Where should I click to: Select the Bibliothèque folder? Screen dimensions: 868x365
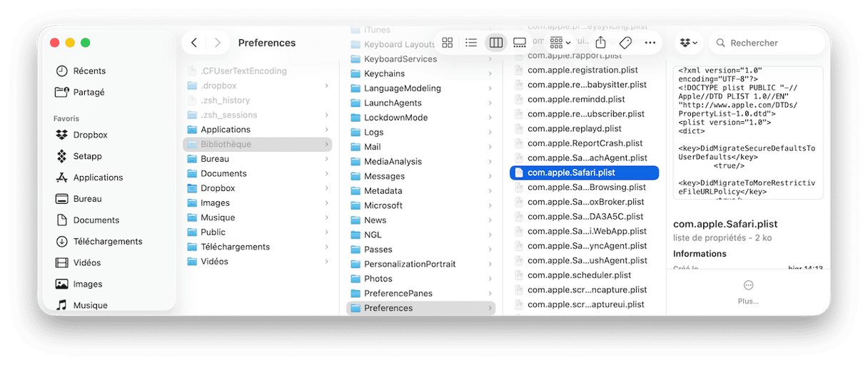(258, 144)
